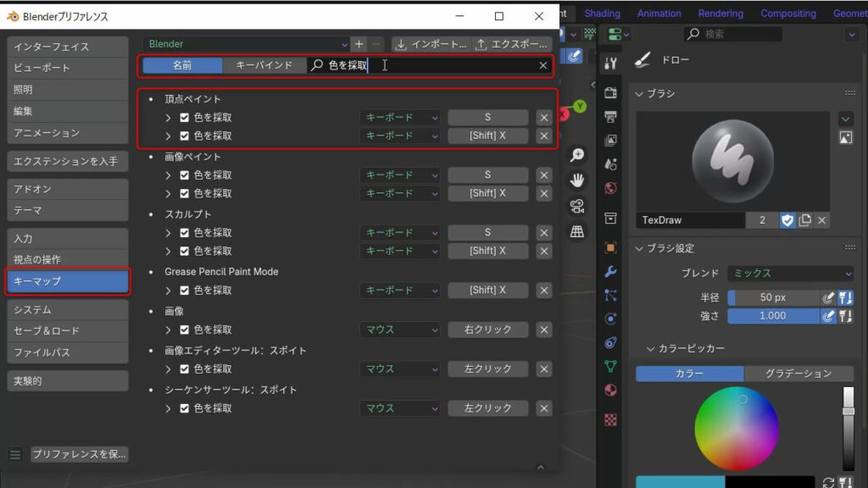Open the Tool properties tab icon
Viewport: 868px width, 488px height.
tap(610, 64)
